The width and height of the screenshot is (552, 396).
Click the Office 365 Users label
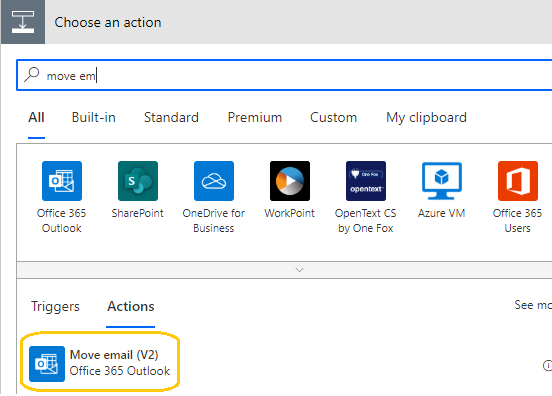pyautogui.click(x=518, y=221)
